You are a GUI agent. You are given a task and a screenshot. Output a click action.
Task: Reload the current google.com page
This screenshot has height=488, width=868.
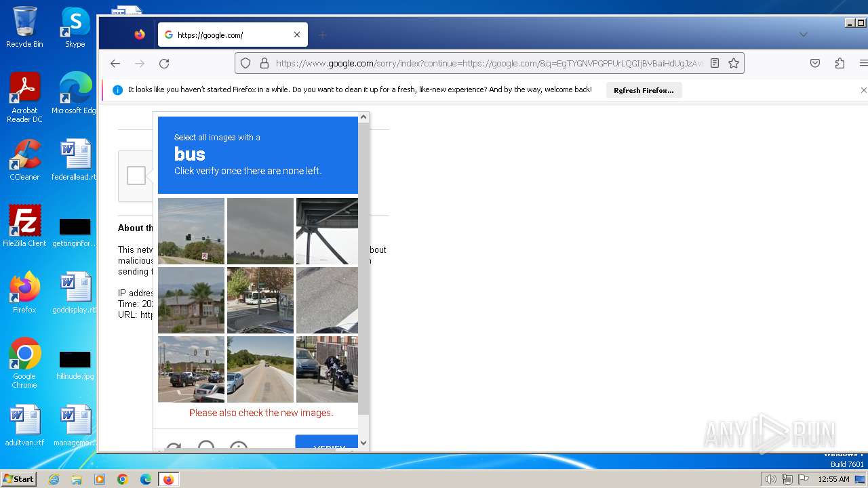click(x=164, y=63)
